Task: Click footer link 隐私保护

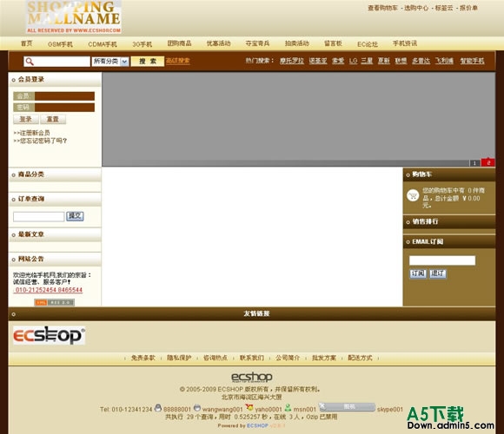Action: 179,358
